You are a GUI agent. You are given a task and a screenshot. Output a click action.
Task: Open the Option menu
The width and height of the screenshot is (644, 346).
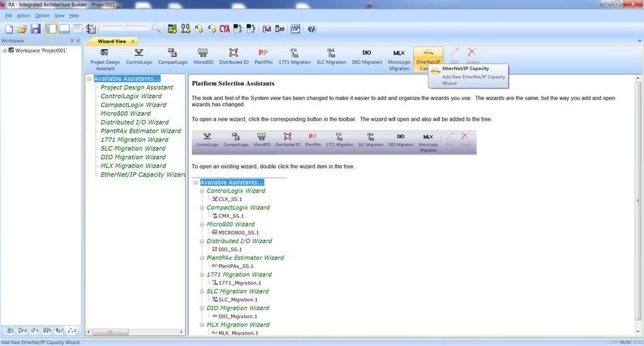click(42, 16)
